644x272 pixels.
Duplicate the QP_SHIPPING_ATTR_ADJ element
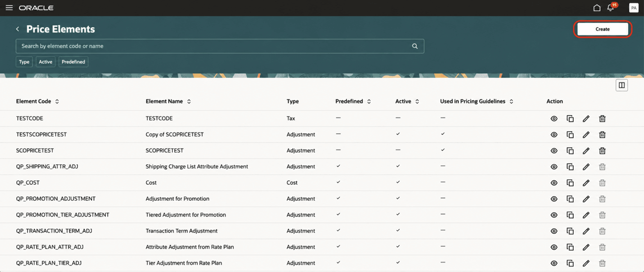pos(570,167)
